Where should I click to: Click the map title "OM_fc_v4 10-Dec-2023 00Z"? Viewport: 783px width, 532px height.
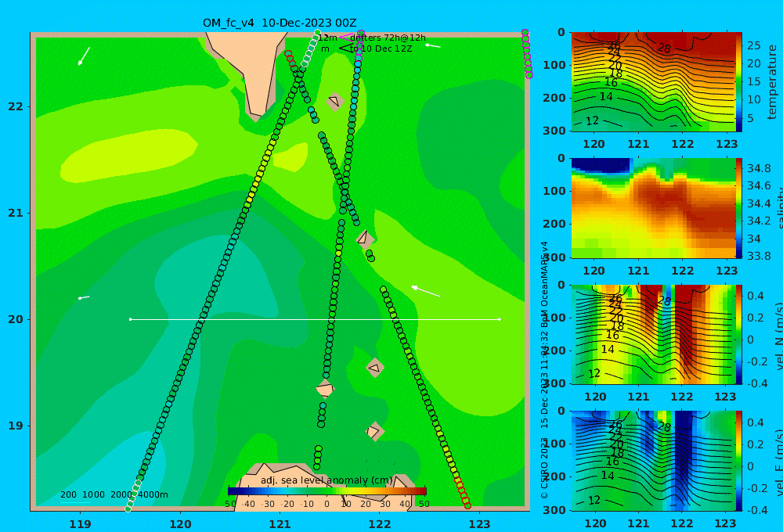click(280, 23)
